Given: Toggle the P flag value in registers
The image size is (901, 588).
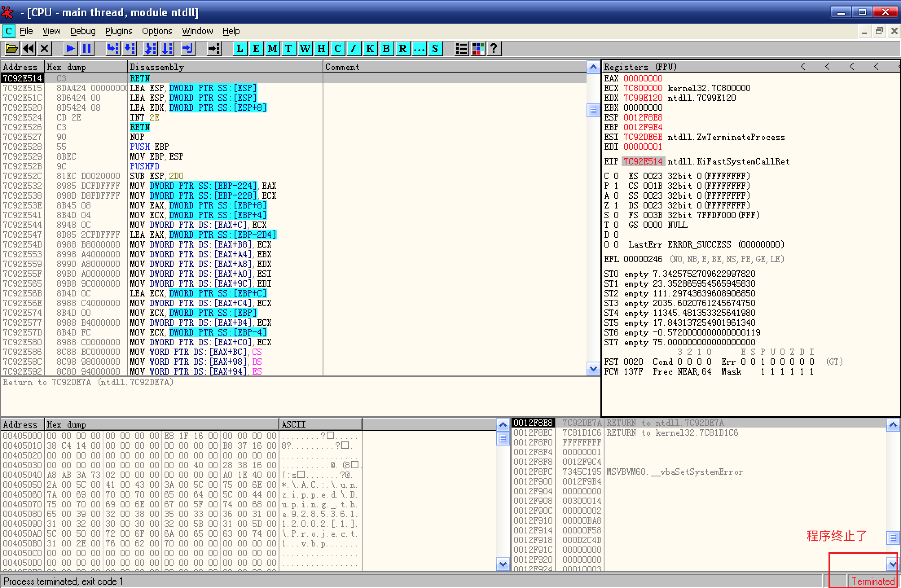Looking at the screenshot, I should (x=616, y=186).
